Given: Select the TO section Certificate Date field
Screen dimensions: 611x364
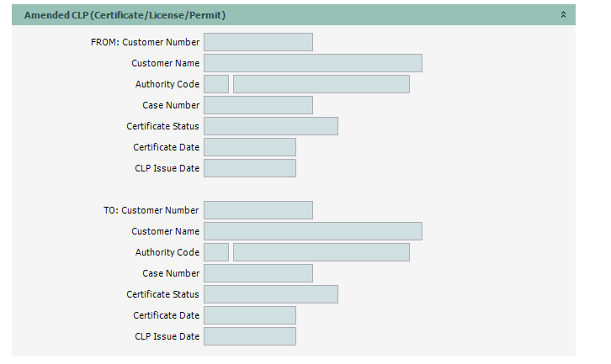Looking at the screenshot, I should tap(250, 315).
